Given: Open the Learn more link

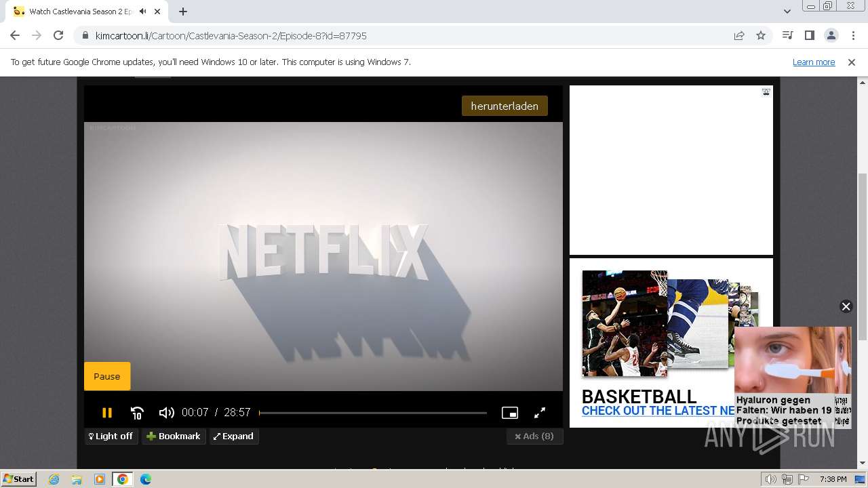Looking at the screenshot, I should point(814,62).
